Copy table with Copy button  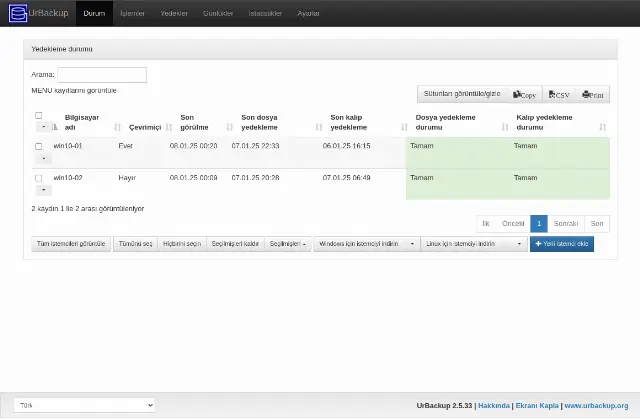(x=524, y=95)
